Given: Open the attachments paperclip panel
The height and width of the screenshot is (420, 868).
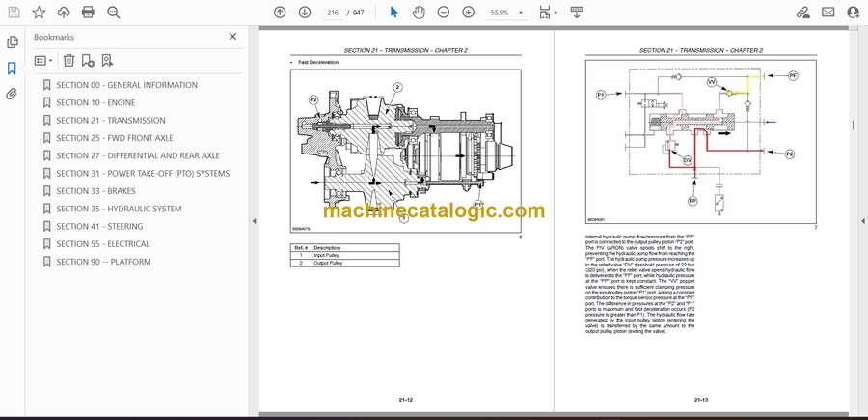Looking at the screenshot, I should tap(12, 94).
